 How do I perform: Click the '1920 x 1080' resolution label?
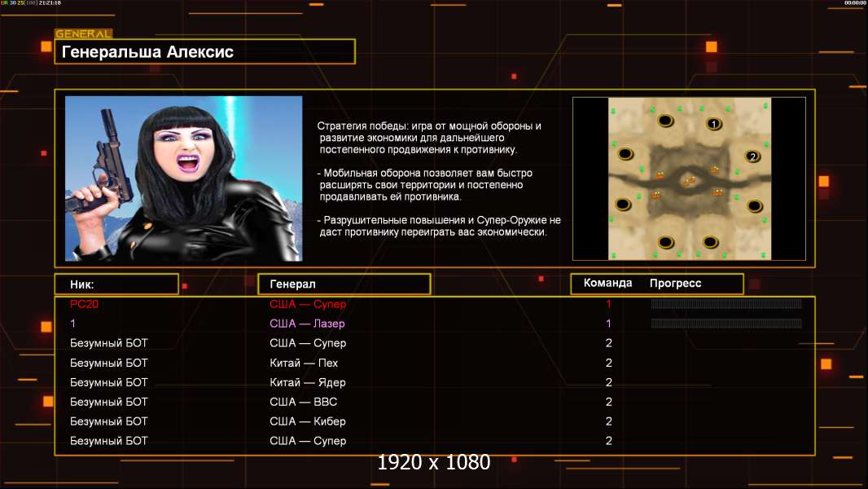coord(433,462)
